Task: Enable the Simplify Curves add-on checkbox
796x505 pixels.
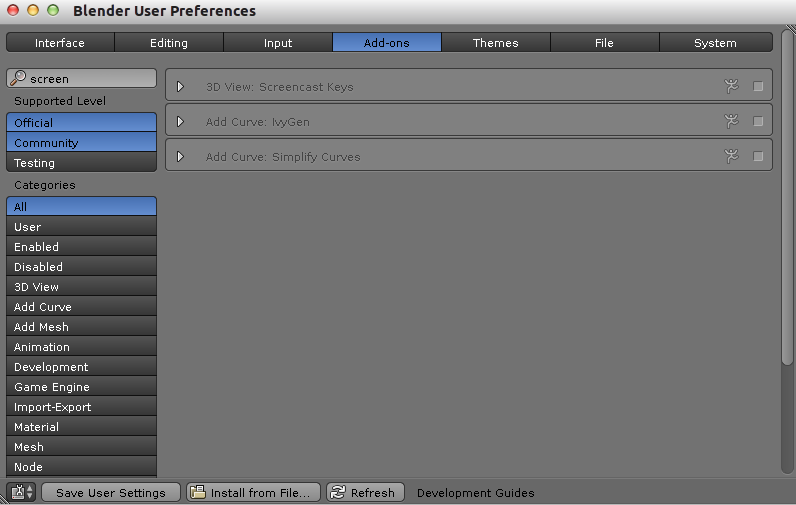Action: (758, 156)
